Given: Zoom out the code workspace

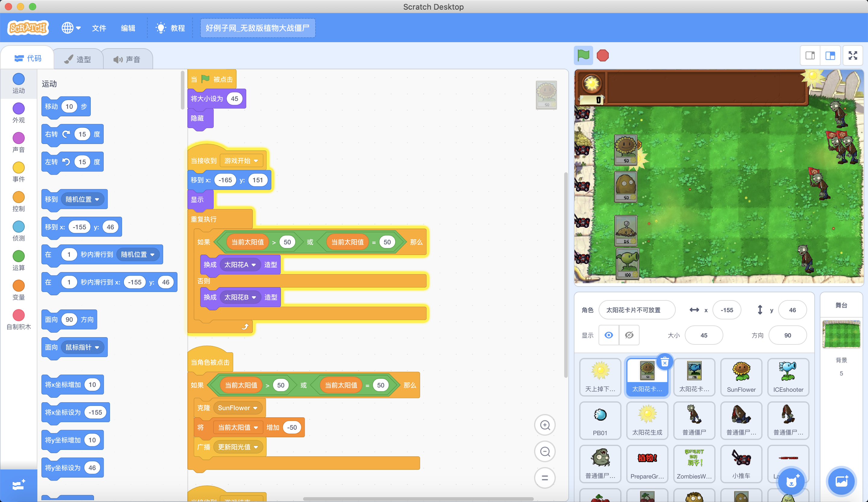Looking at the screenshot, I should pyautogui.click(x=545, y=451).
